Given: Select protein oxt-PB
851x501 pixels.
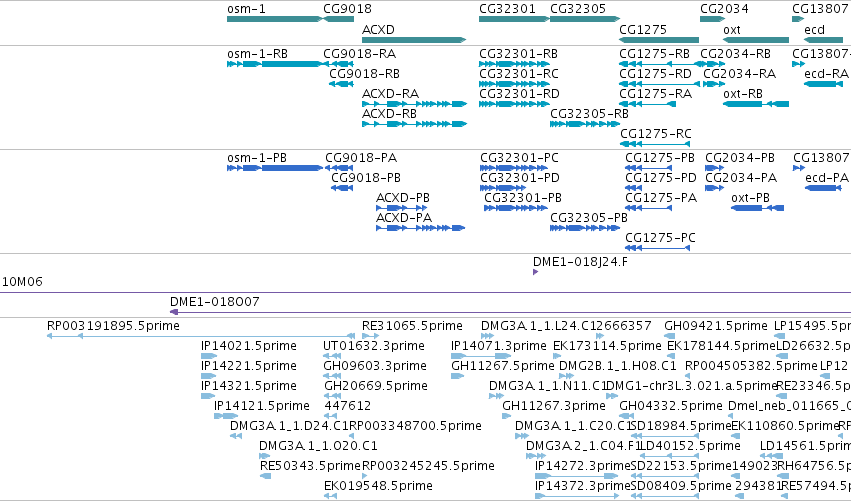Looking at the screenshot, I should pyautogui.click(x=758, y=208).
